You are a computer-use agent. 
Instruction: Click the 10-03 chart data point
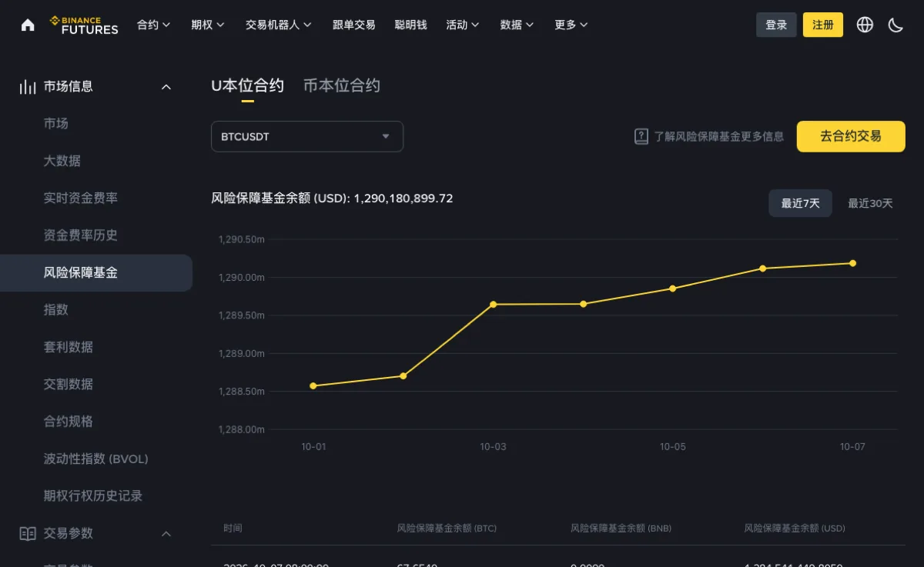pyautogui.click(x=493, y=305)
